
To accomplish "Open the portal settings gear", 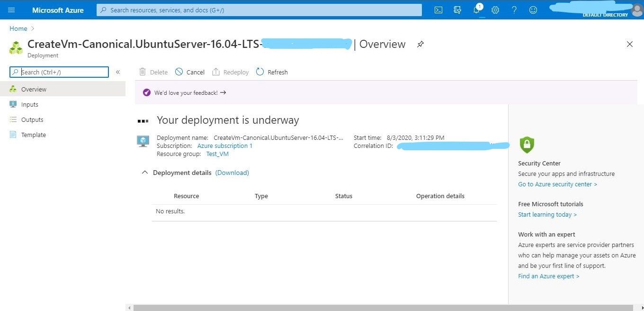I will (x=495, y=9).
